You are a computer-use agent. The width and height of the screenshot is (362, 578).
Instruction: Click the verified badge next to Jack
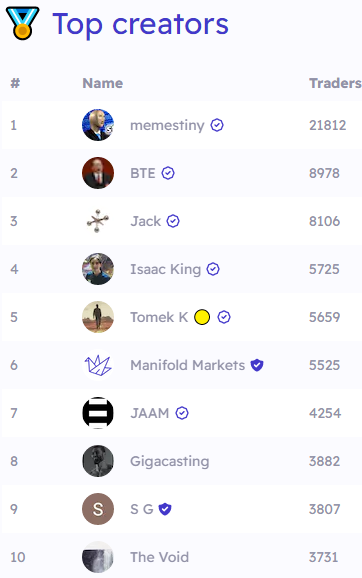pyautogui.click(x=173, y=221)
